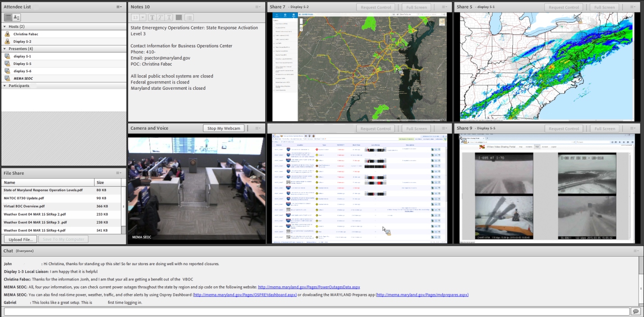Toggle bold text in Notes toolbar

point(152,18)
